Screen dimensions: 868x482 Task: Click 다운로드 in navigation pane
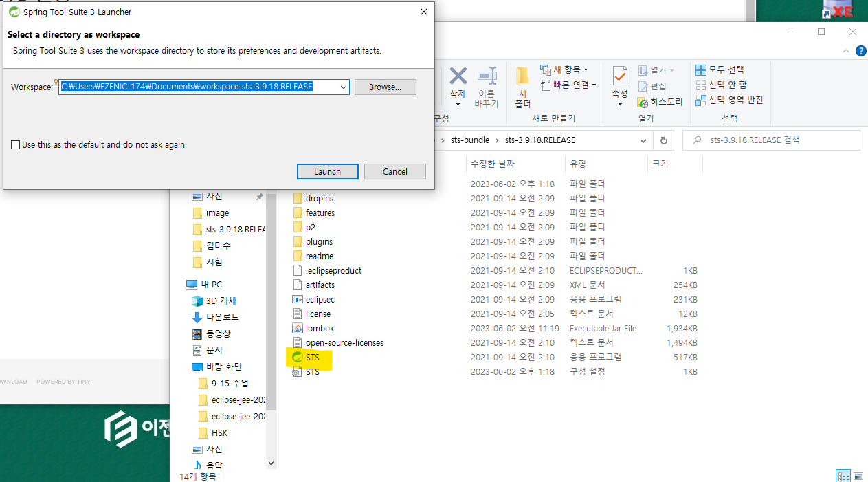[x=223, y=317]
